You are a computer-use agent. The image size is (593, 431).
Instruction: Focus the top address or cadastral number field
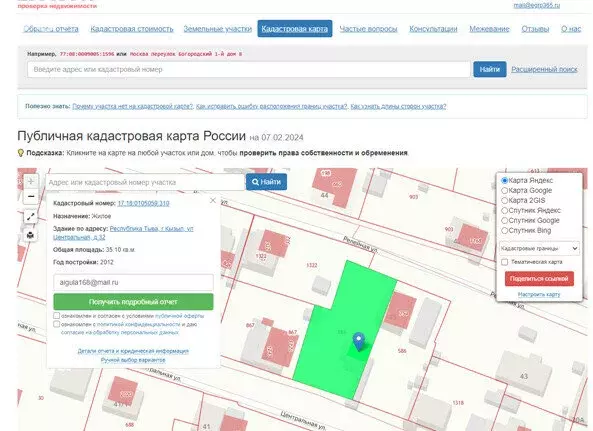[x=249, y=70]
